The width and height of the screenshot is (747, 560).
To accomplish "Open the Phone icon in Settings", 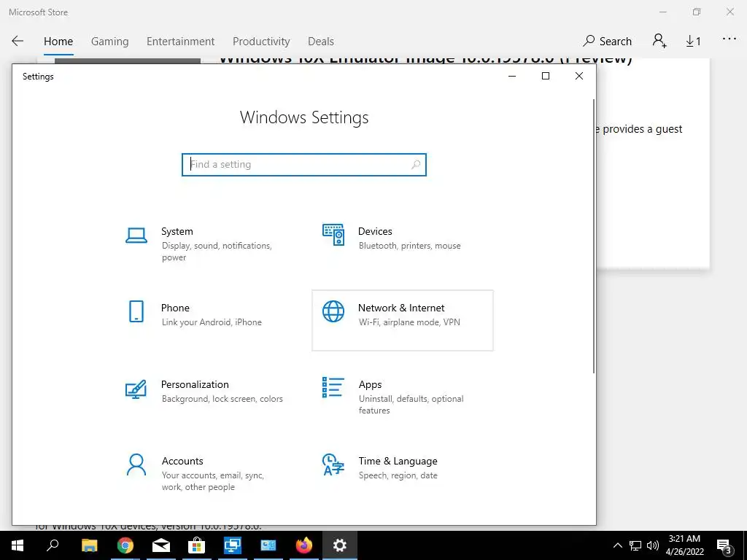I will pyautogui.click(x=136, y=311).
